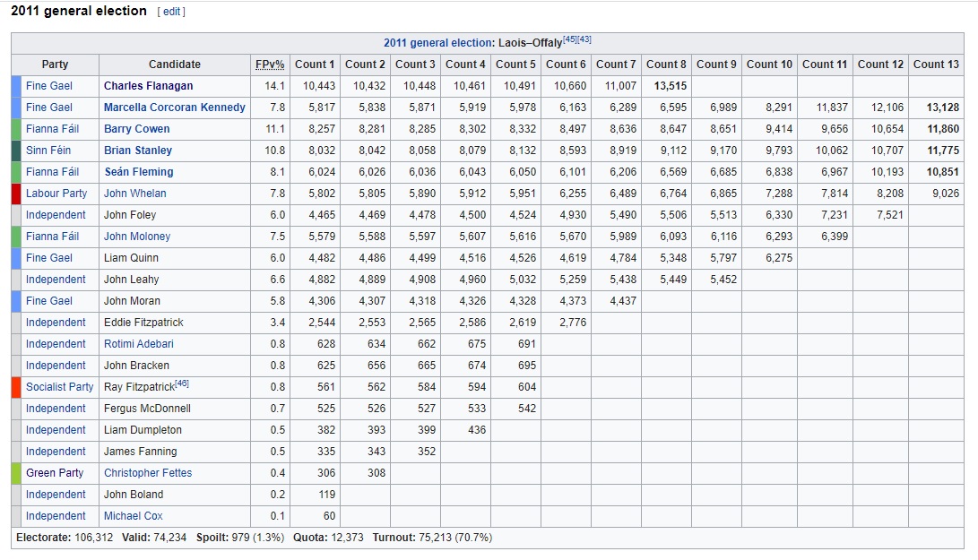
Task: Click Brian Stanley's final 11,775 value
Action: pyautogui.click(x=942, y=151)
